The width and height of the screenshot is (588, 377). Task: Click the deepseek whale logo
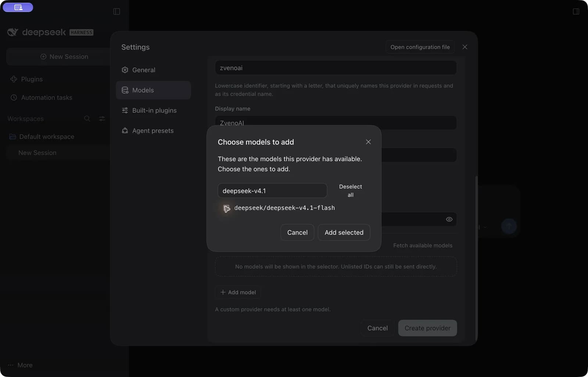(13, 32)
